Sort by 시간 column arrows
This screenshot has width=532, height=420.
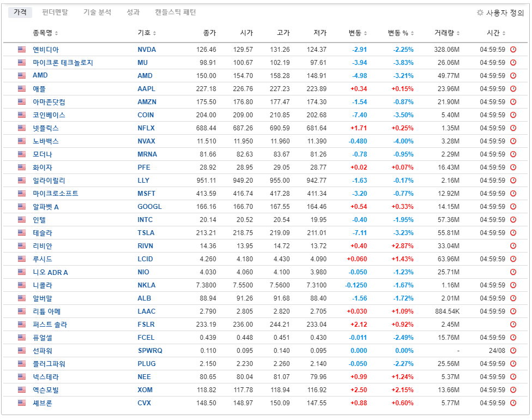[x=504, y=33]
